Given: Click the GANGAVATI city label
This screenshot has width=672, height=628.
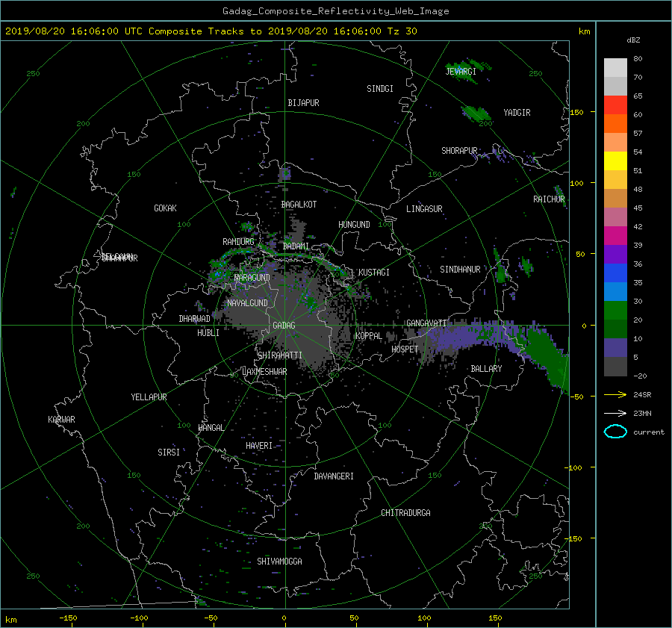Looking at the screenshot, I should tap(426, 323).
